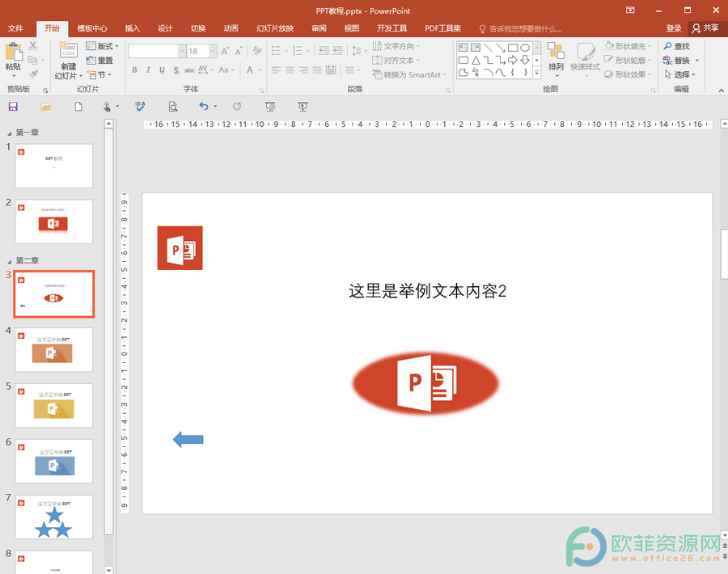The width and height of the screenshot is (728, 574).
Task: Click the Cut scissors icon
Action: pos(32,46)
